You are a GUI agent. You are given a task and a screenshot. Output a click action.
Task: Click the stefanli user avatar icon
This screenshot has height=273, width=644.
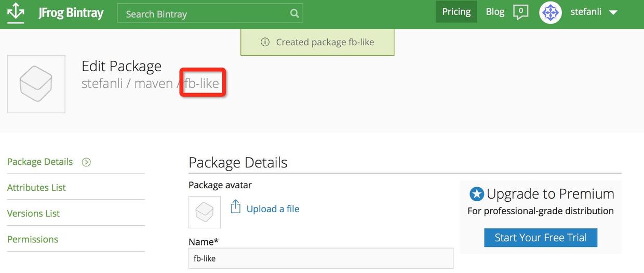551,12
